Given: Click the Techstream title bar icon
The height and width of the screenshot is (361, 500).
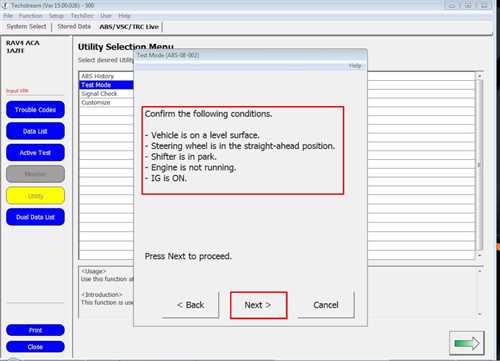Looking at the screenshot, I should [x=5, y=5].
